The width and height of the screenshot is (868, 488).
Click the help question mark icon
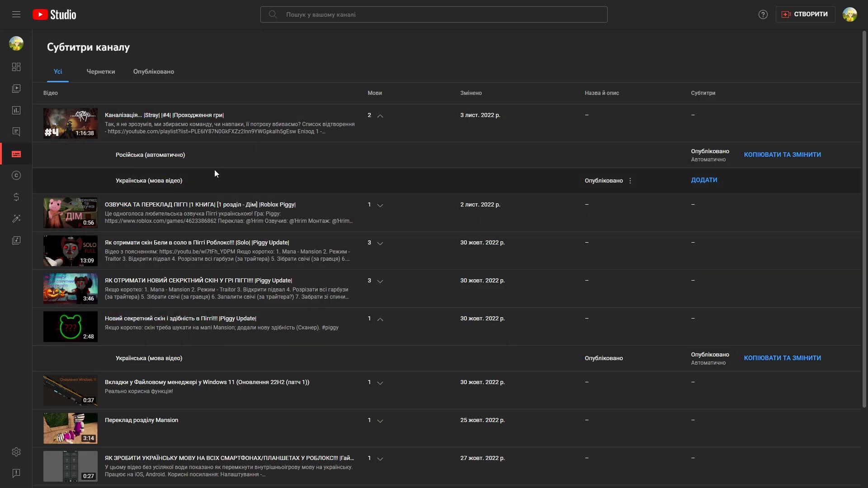(763, 14)
